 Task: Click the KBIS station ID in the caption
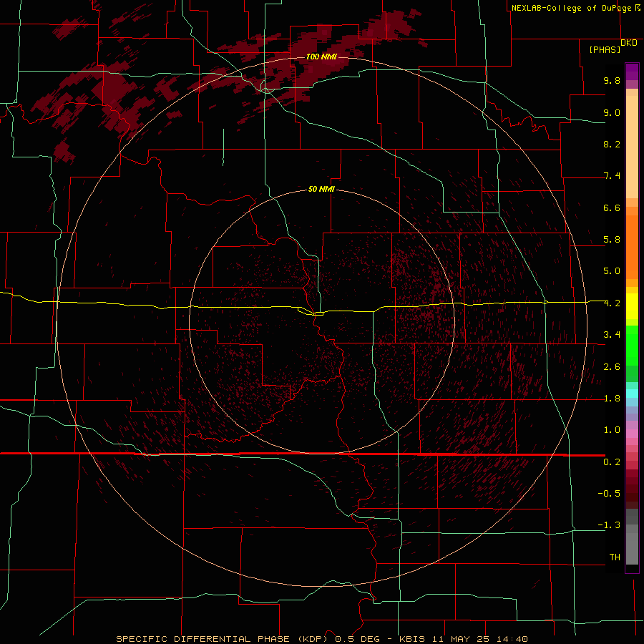[414, 639]
